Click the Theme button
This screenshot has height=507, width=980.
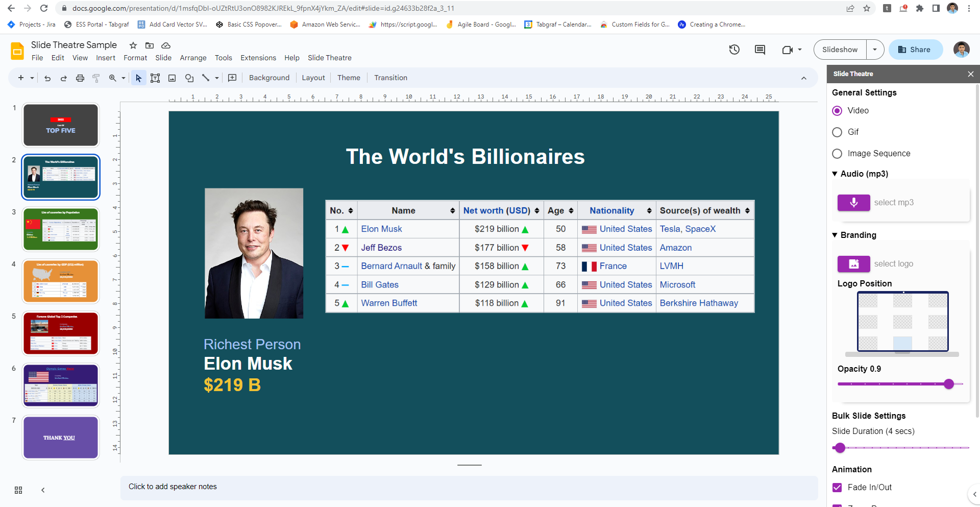(x=349, y=78)
